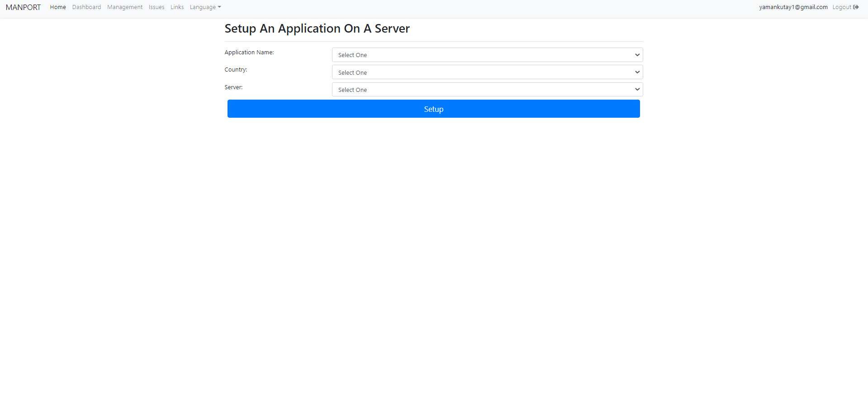Click the yamankutay1@gmail.com account label
The height and width of the screenshot is (417, 868).
[793, 7]
